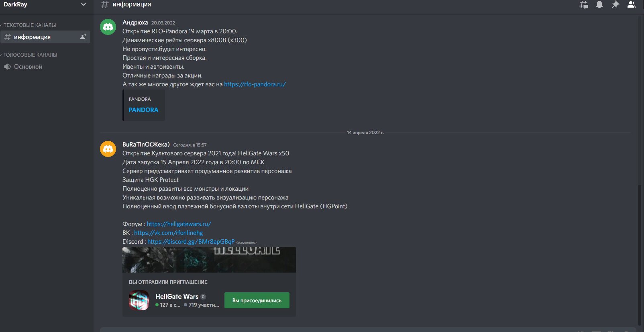The height and width of the screenshot is (332, 644).
Task: Click the (изменено) edited label
Action: (247, 242)
